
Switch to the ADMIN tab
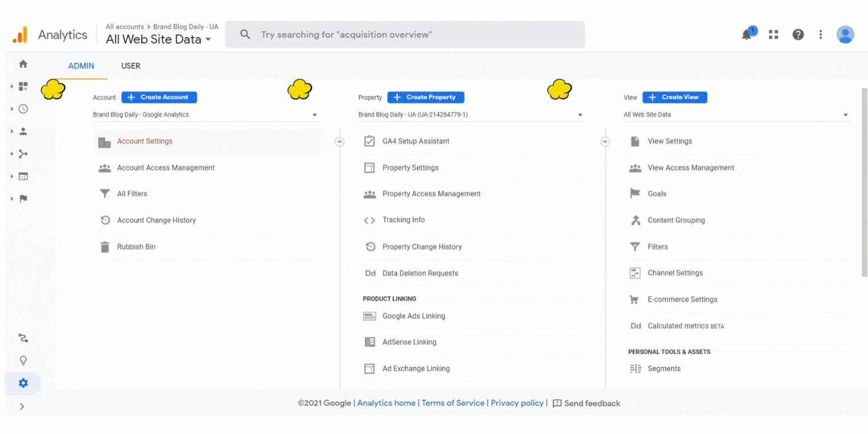click(x=81, y=66)
